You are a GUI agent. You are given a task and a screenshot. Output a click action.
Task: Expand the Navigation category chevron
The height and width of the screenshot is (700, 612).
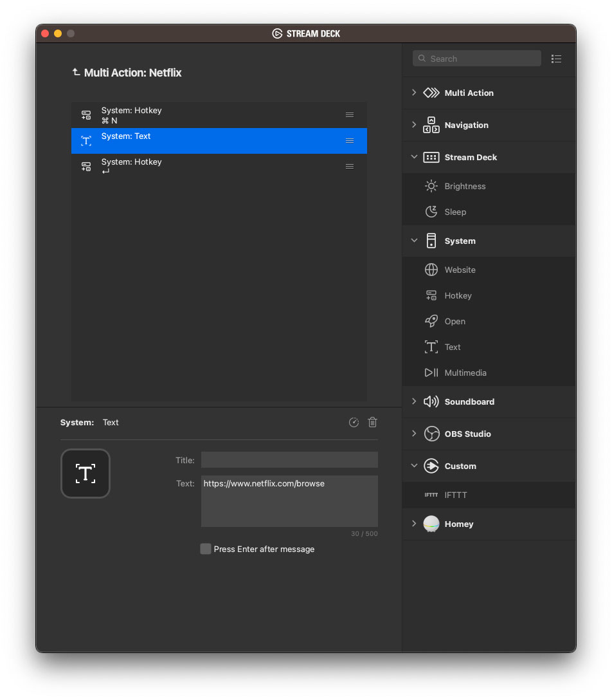click(x=414, y=125)
